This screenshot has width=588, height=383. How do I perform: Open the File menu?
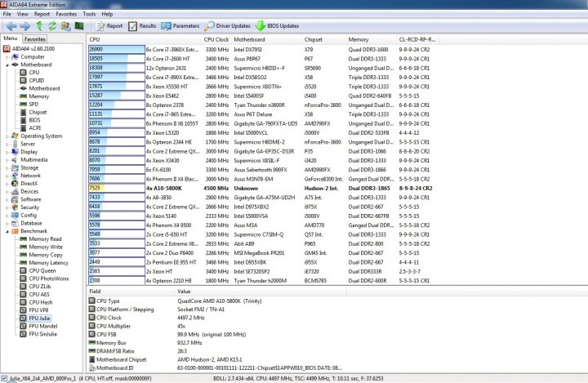coord(7,14)
